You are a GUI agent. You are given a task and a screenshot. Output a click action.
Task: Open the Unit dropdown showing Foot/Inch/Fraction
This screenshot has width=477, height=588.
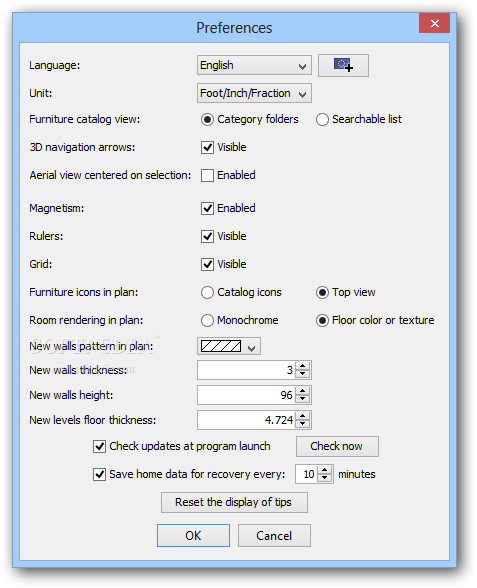(254, 93)
